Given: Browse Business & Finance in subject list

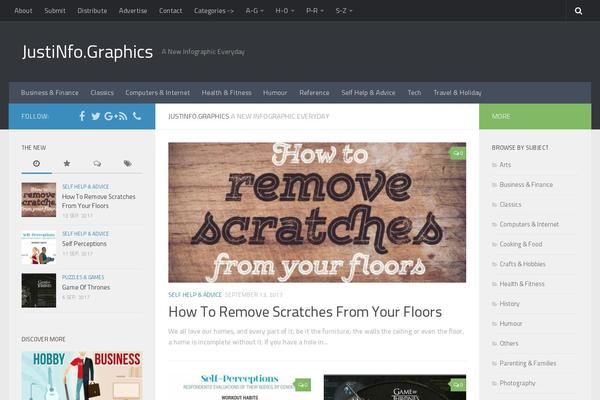Looking at the screenshot, I should 526,184.
